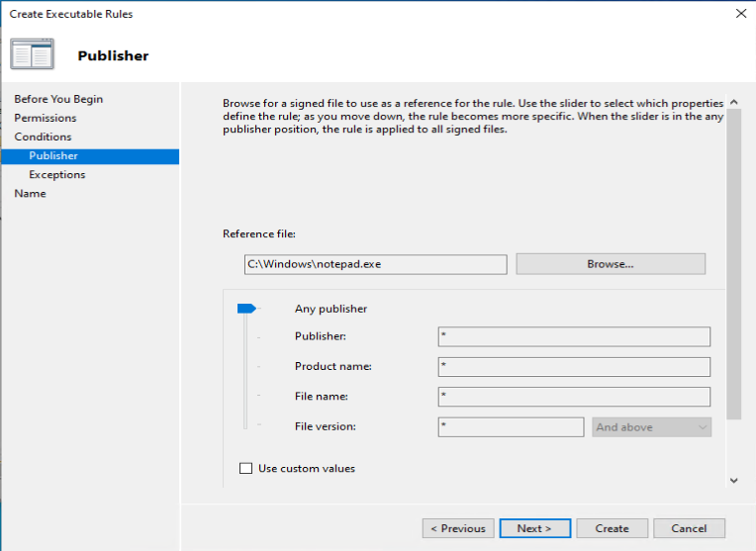This screenshot has height=551, width=756.
Task: Click the File name value field
Action: [574, 397]
